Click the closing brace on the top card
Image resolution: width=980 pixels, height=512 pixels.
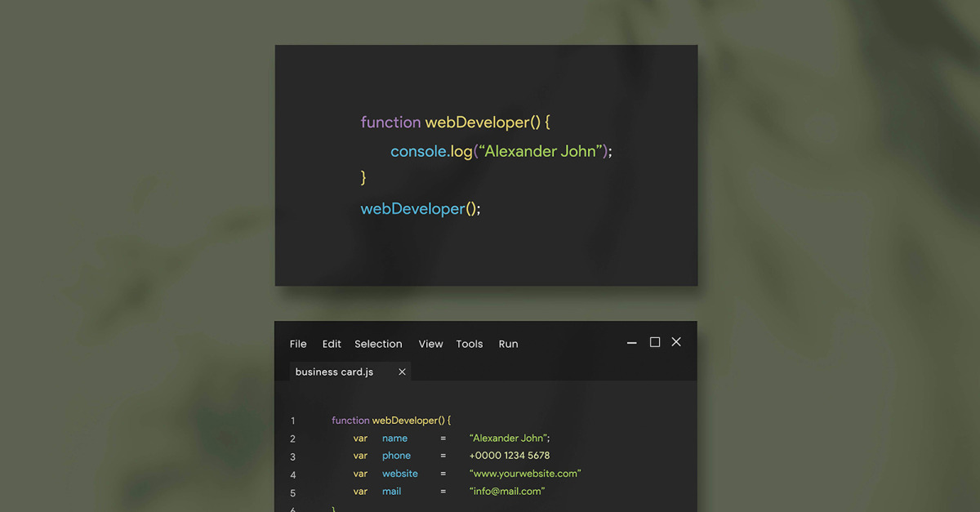[x=363, y=177]
